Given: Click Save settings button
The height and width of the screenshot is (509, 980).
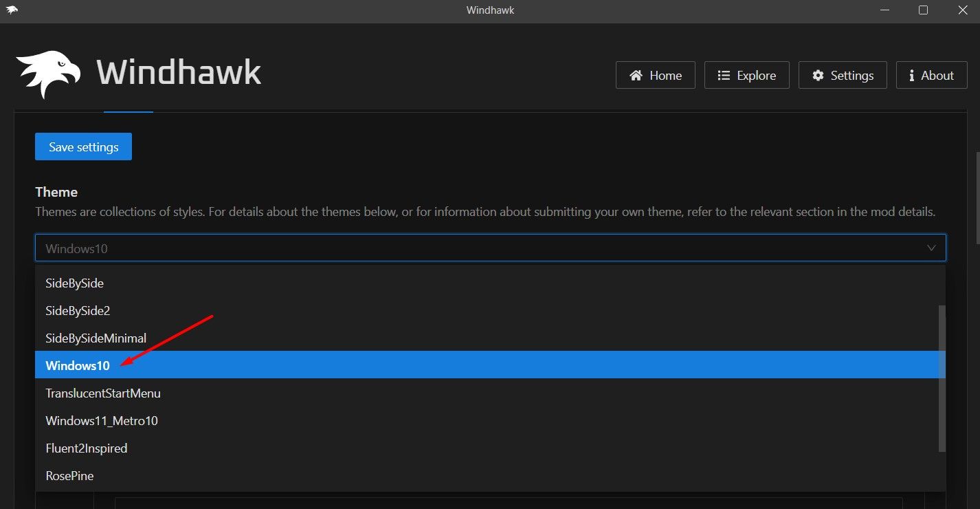Looking at the screenshot, I should [x=83, y=147].
